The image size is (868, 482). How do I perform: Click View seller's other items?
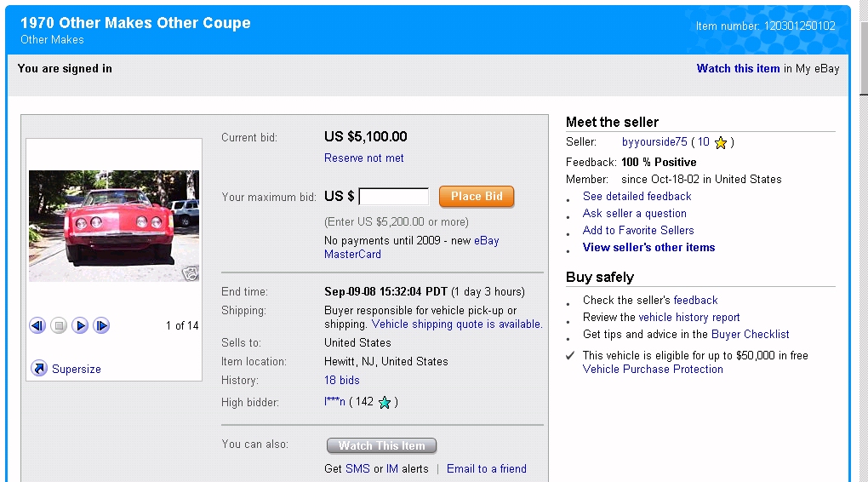click(648, 248)
